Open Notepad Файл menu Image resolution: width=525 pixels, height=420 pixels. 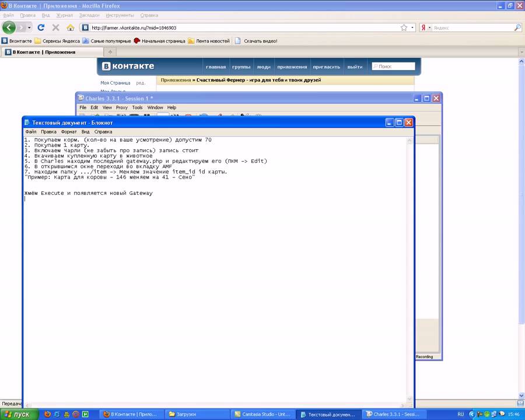[30, 132]
